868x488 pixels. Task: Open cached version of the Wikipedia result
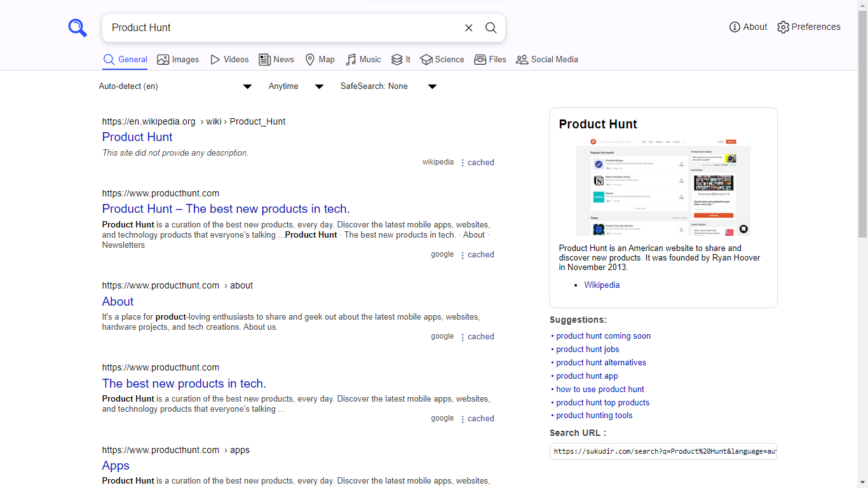481,162
